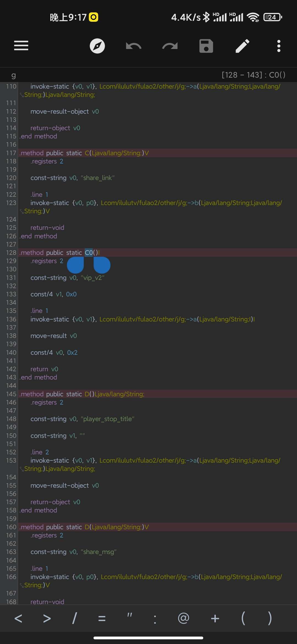
Task: Redo the last undone edit
Action: [x=170, y=46]
